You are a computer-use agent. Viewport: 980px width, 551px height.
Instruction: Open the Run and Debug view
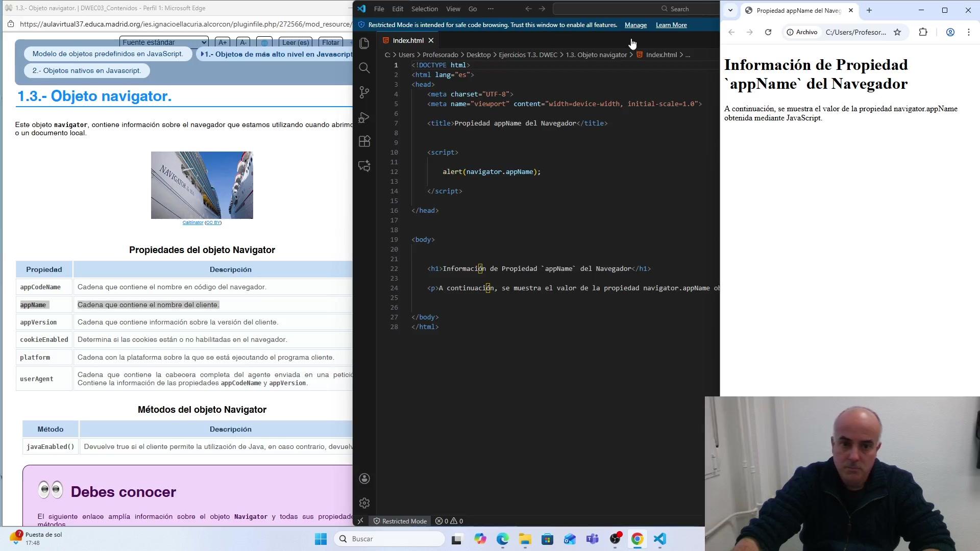[x=364, y=117]
